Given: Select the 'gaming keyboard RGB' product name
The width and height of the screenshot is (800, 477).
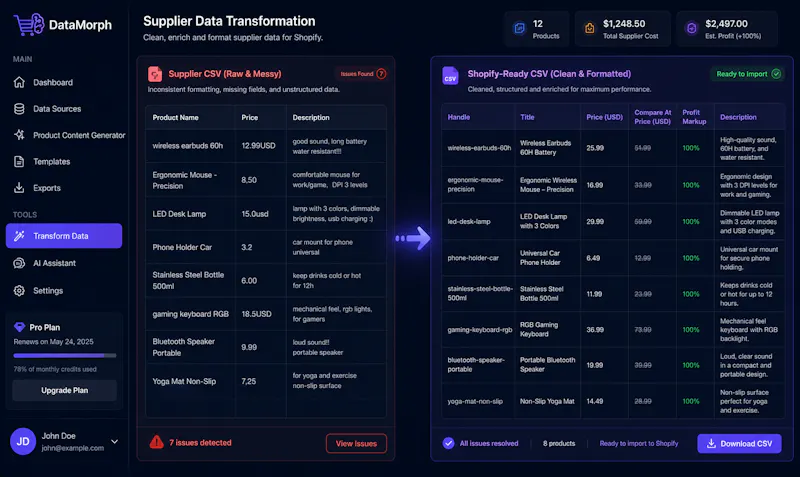Looking at the screenshot, I should point(190,314).
